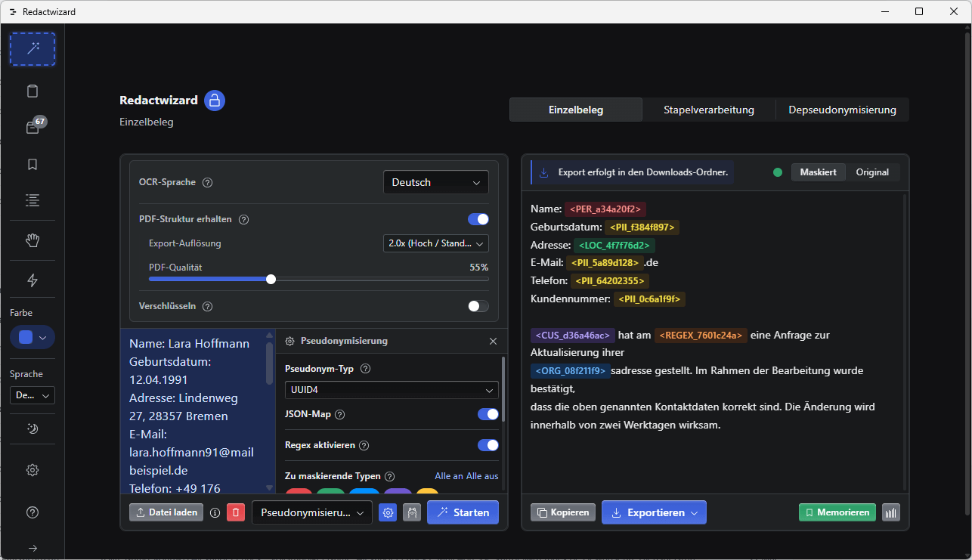Turn off the Regex aktivieren toggle
The height and width of the screenshot is (560, 972).
[488, 445]
